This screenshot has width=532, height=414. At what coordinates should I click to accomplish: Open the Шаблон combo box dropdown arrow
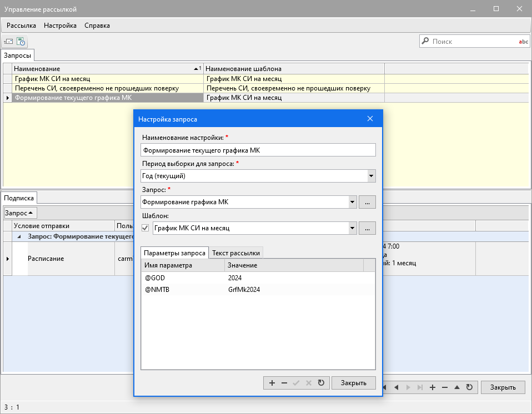(353, 228)
